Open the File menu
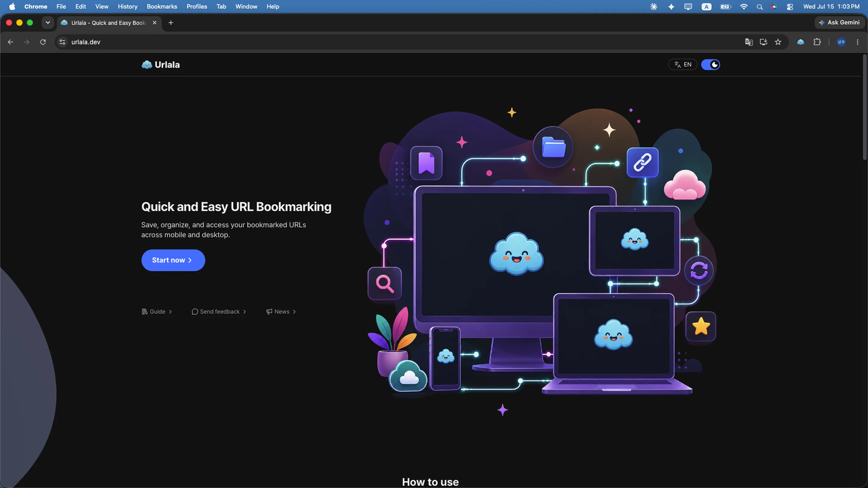The height and width of the screenshot is (488, 868). coord(61,6)
